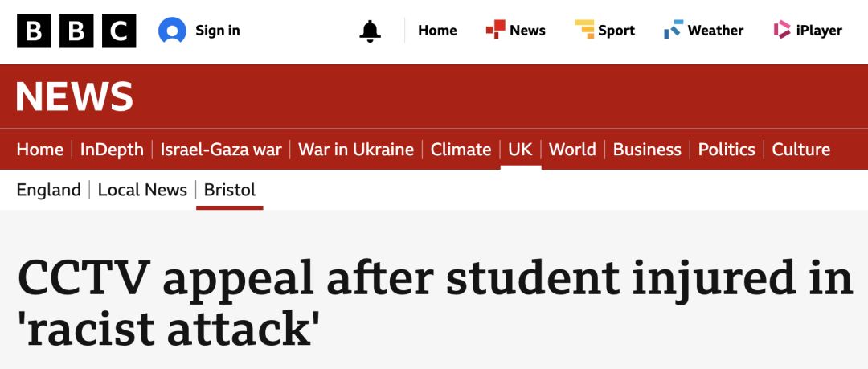This screenshot has width=868, height=369.
Task: Click the blue Sign in account icon
Action: (x=172, y=31)
